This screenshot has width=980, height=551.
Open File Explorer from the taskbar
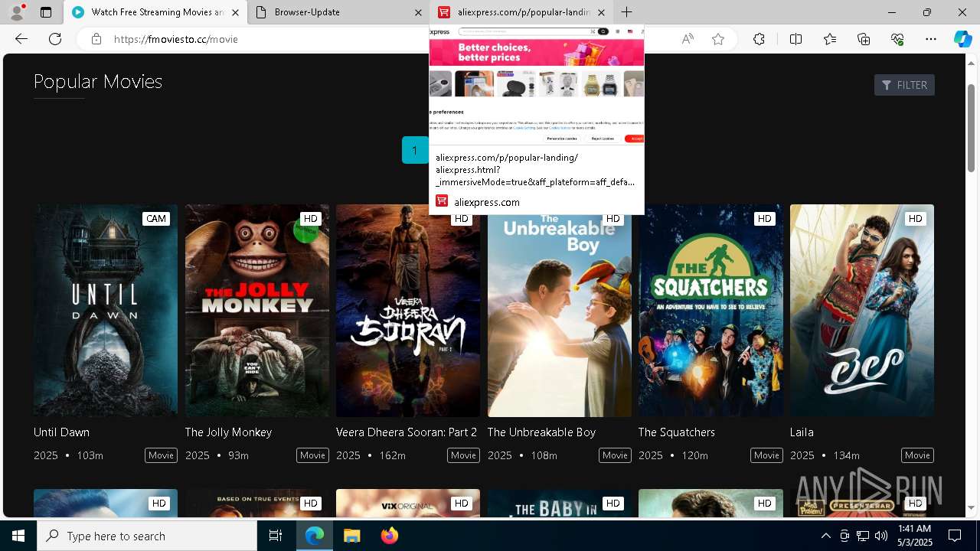pyautogui.click(x=351, y=536)
